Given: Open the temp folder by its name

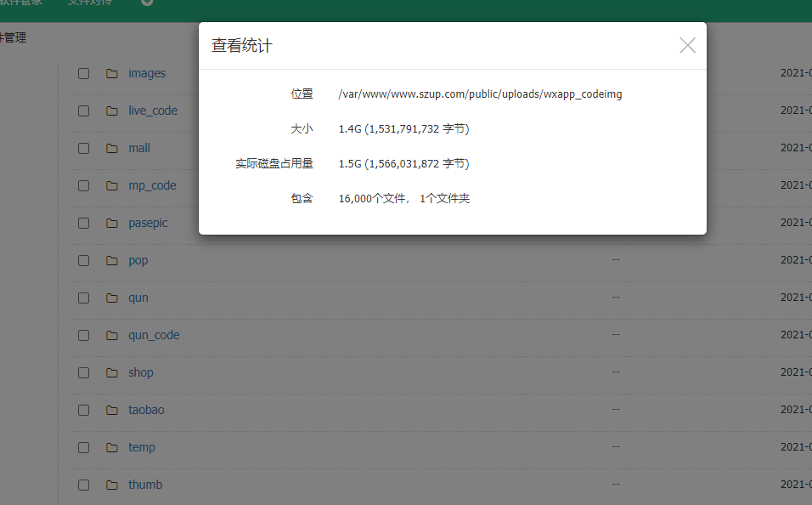Looking at the screenshot, I should pyautogui.click(x=142, y=448).
